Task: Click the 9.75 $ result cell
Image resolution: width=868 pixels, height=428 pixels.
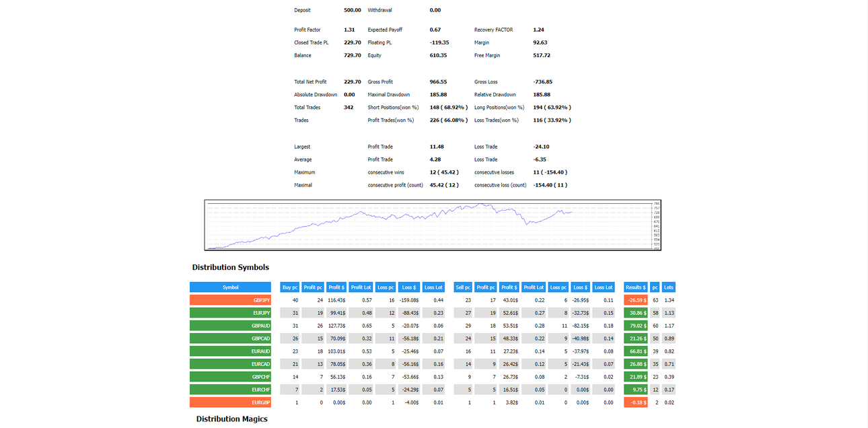Action: (636, 390)
